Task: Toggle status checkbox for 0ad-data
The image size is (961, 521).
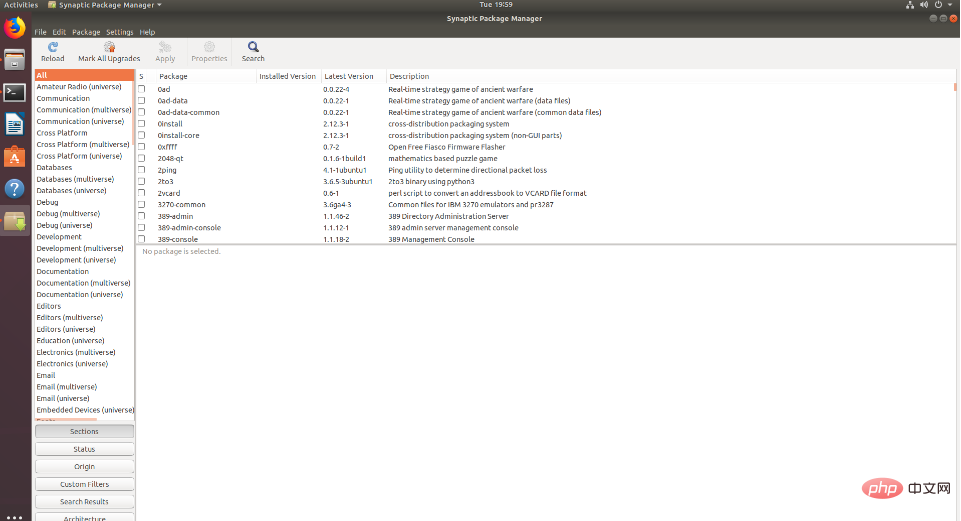Action: 142,101
